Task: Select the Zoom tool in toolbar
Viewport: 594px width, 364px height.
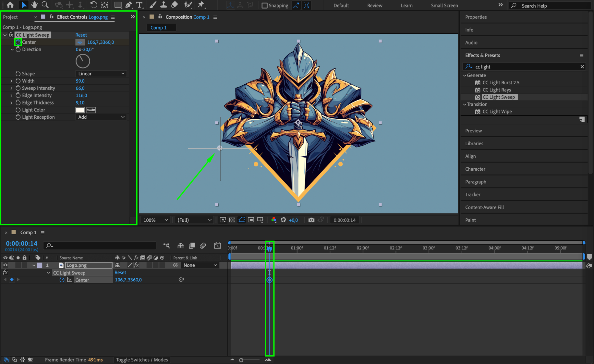Action: (x=45, y=5)
